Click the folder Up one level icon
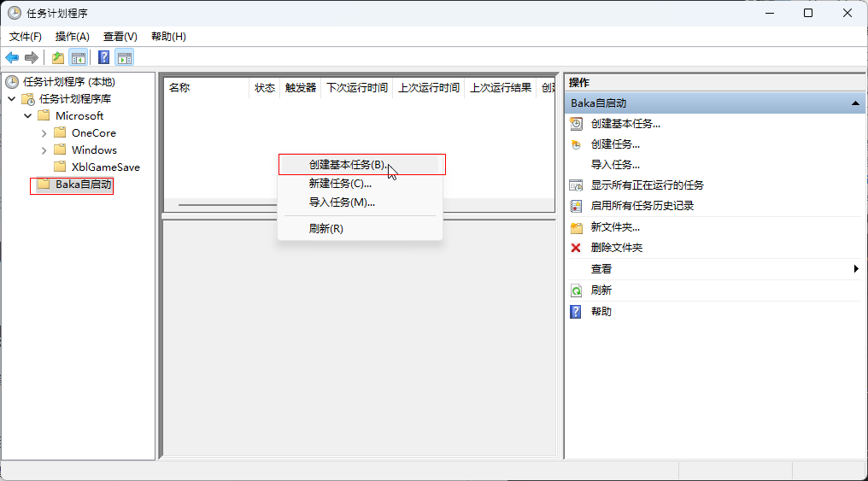Image resolution: width=868 pixels, height=481 pixels. coord(57,57)
